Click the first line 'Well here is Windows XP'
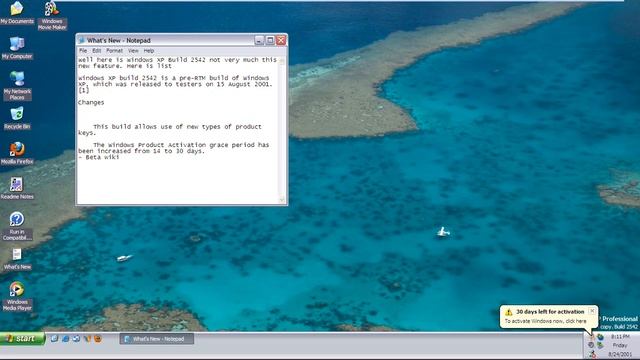 (x=177, y=60)
